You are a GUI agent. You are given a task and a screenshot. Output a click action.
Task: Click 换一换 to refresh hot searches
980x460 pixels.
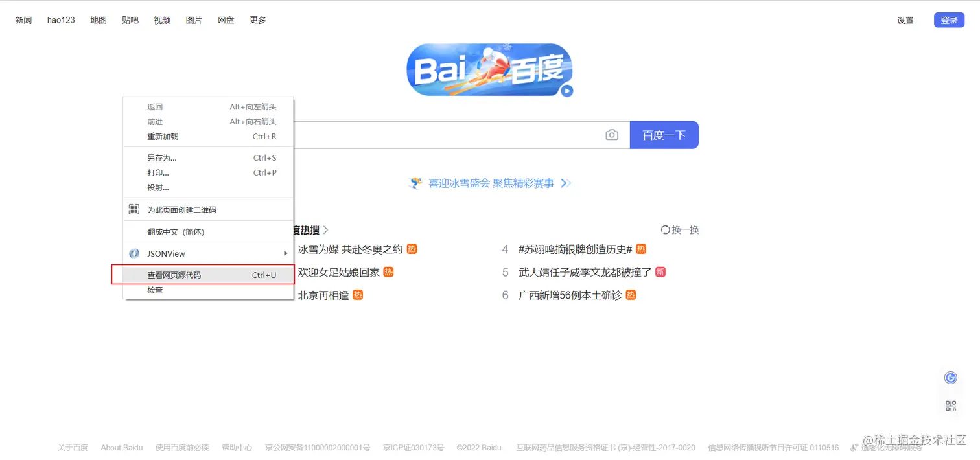tap(685, 230)
